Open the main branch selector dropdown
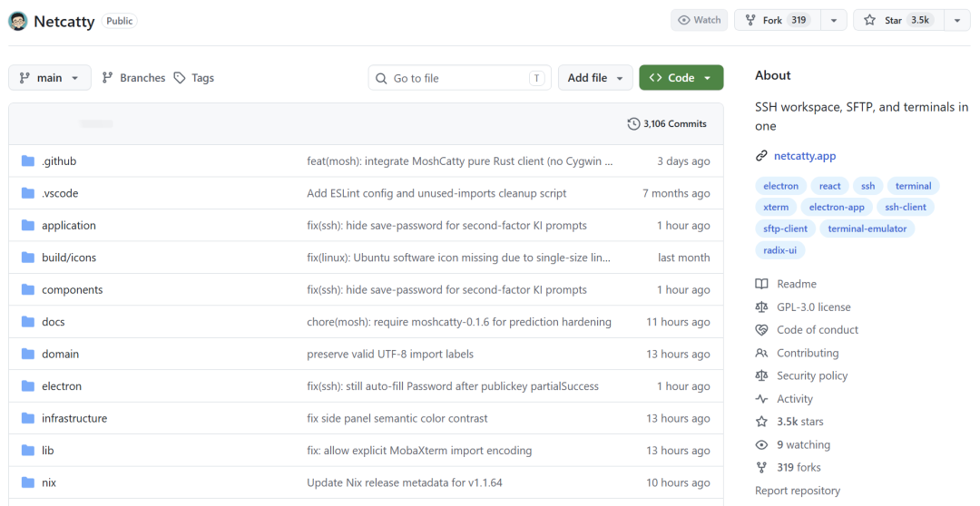 point(50,77)
